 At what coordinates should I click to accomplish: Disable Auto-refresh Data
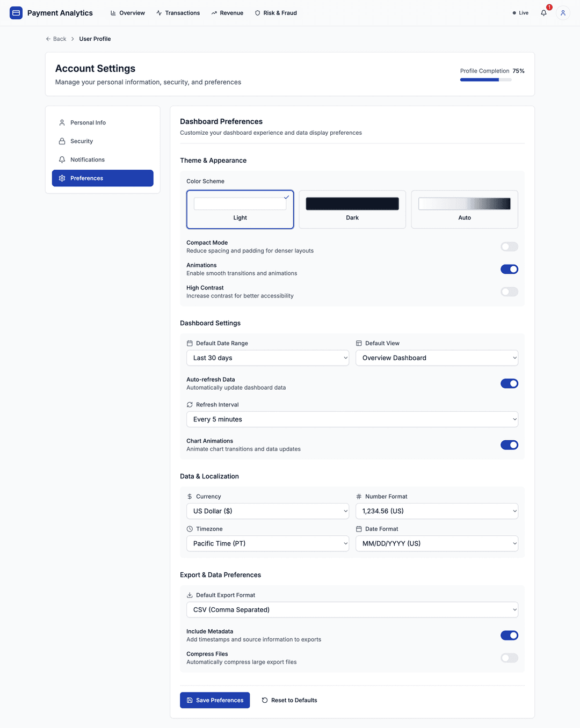tap(509, 383)
